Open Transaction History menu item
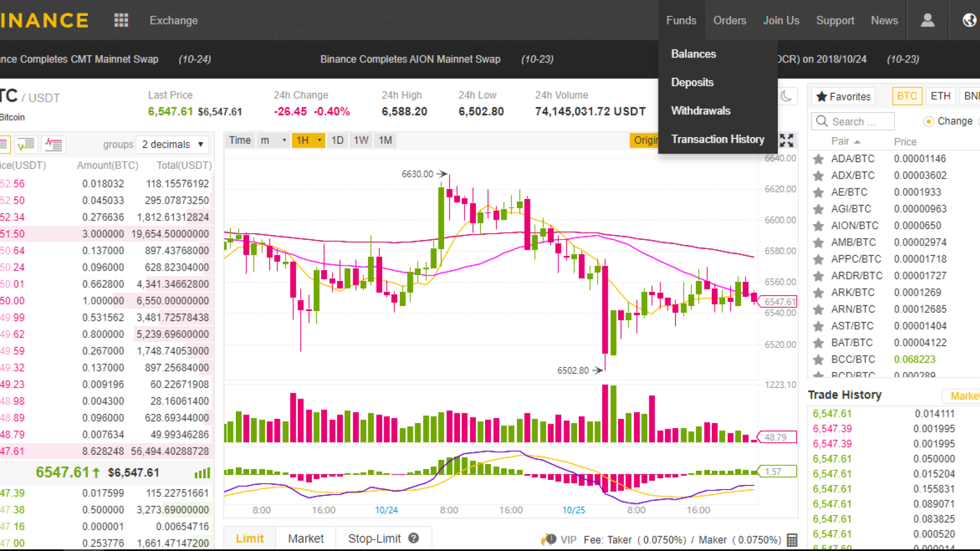Screen dimensions: 980x551 718,139
